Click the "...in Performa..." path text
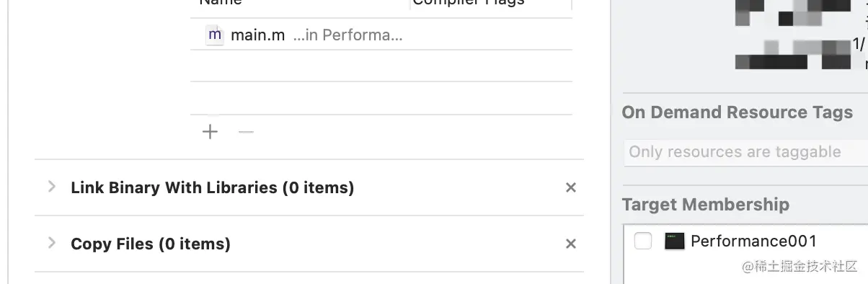 coord(348,35)
